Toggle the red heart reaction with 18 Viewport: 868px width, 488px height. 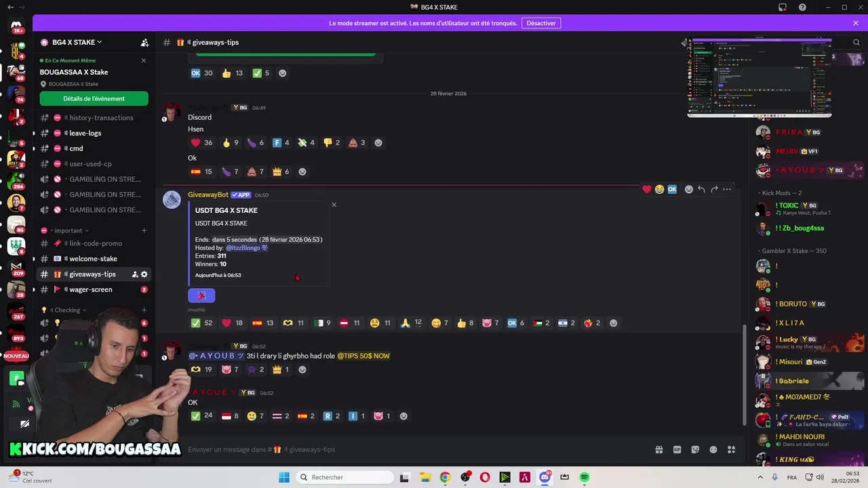pos(233,323)
